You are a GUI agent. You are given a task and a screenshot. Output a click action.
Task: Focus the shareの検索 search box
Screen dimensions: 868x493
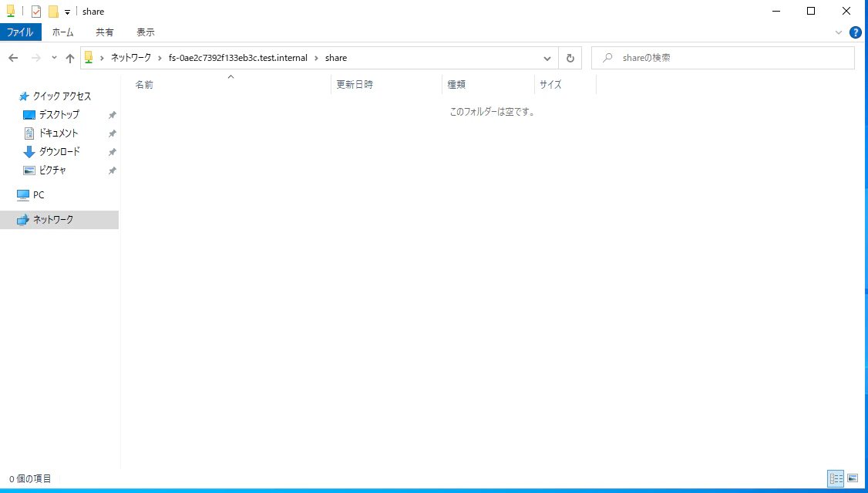tap(723, 58)
